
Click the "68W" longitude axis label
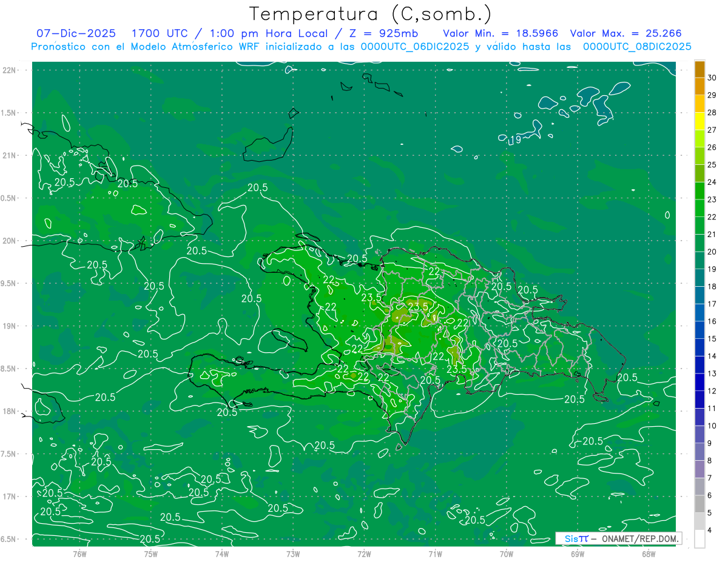tap(649, 554)
